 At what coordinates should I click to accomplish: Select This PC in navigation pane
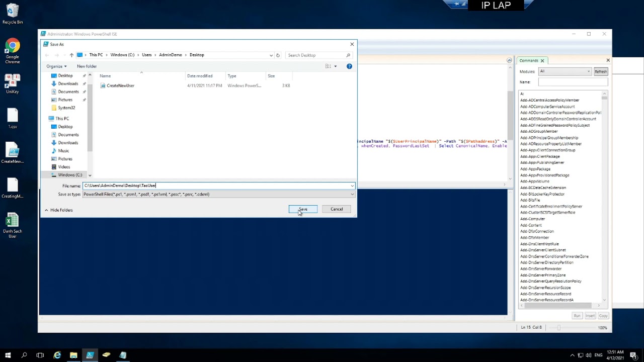point(62,119)
